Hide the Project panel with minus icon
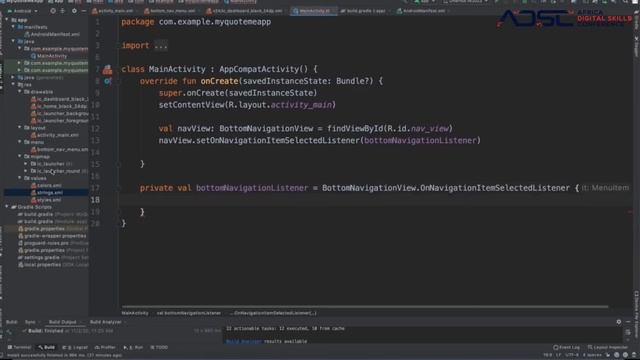This screenshot has height=360, width=640. 84,11
